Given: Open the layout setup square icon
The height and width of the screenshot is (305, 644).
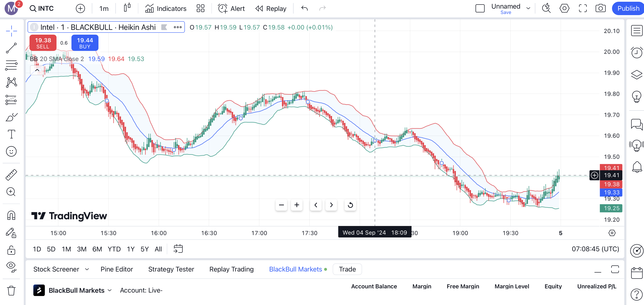Looking at the screenshot, I should pyautogui.click(x=480, y=8).
